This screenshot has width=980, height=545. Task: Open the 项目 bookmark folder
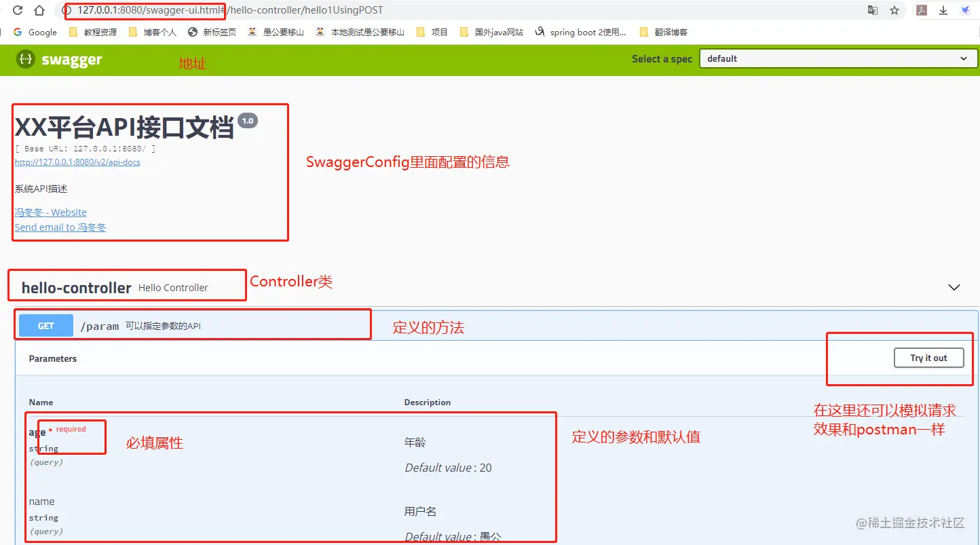(432, 32)
